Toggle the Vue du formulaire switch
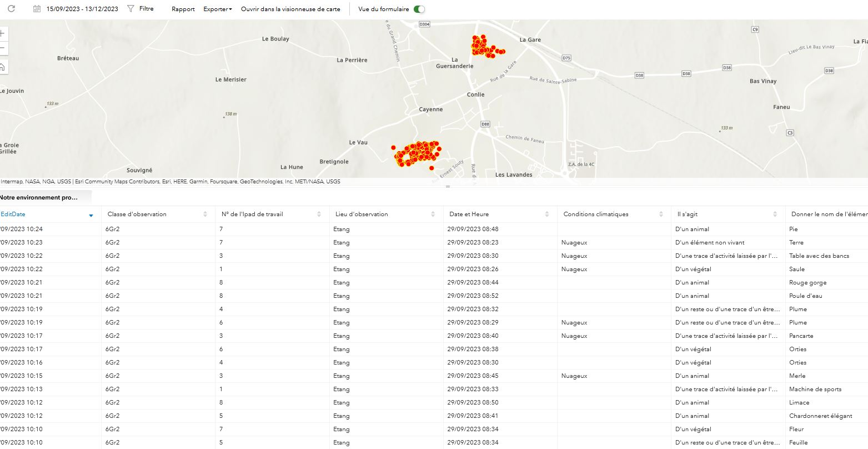The height and width of the screenshot is (449, 868). (x=419, y=9)
